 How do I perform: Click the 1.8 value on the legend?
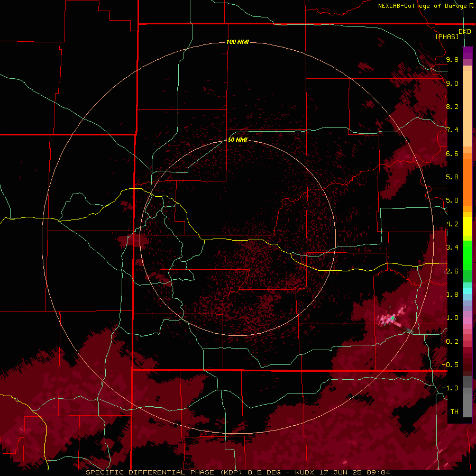(452, 295)
